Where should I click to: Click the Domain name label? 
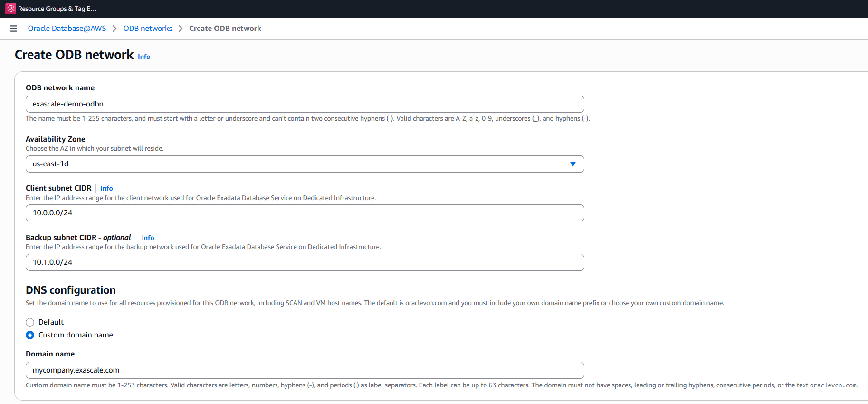[x=50, y=354]
